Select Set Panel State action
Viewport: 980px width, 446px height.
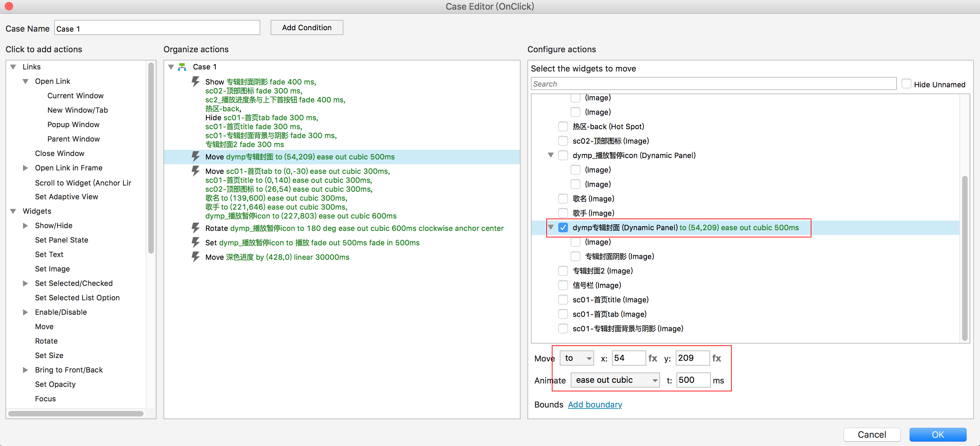(x=61, y=240)
